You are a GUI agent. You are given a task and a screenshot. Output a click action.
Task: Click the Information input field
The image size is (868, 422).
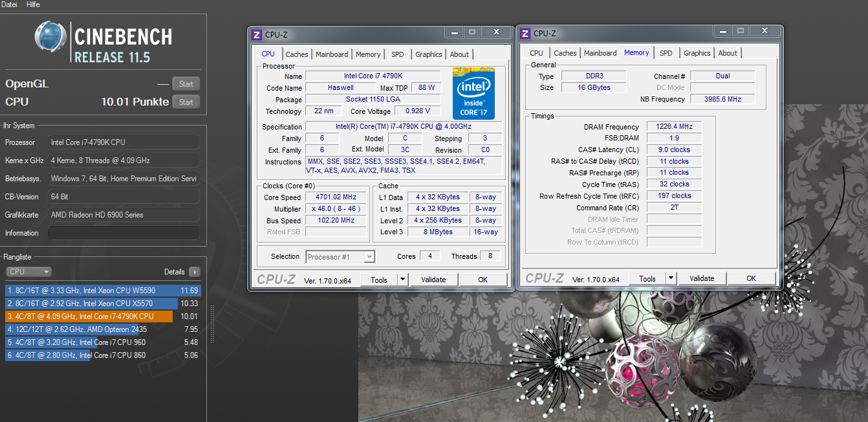124,233
